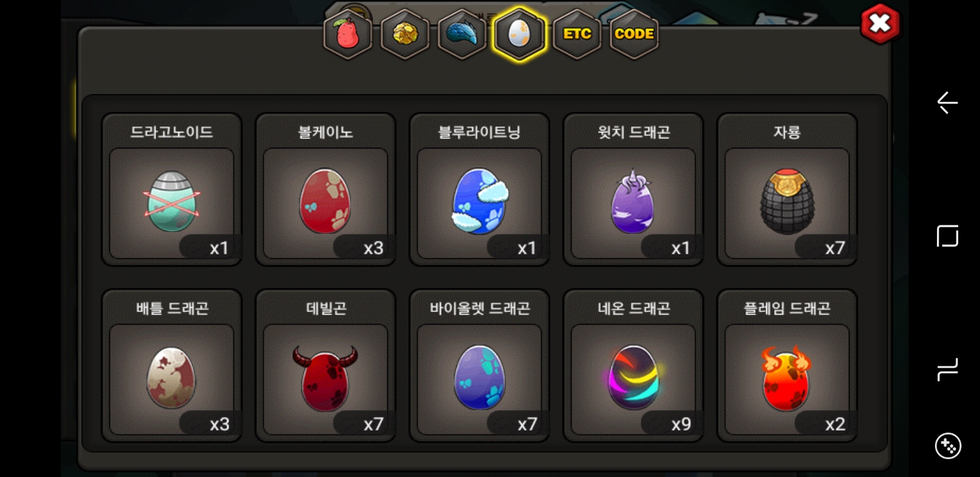Viewport: 980px width, 477px height.
Task: Open the gold nugget tab
Action: coord(405,34)
